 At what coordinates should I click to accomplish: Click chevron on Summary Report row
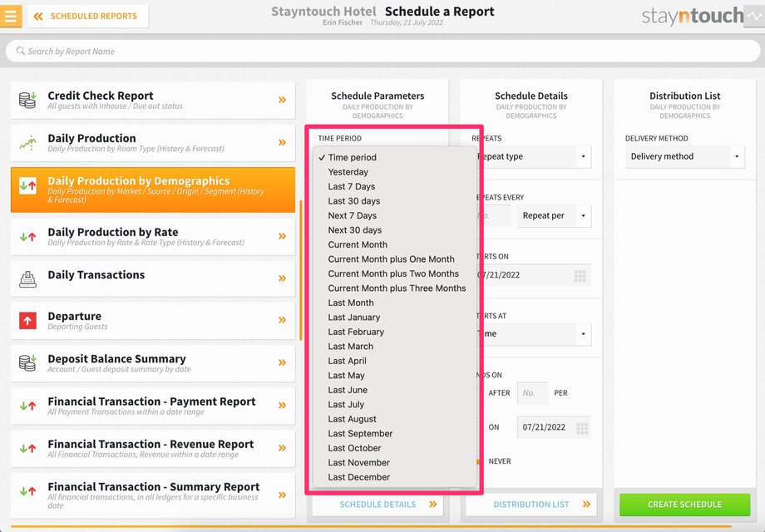pos(282,495)
